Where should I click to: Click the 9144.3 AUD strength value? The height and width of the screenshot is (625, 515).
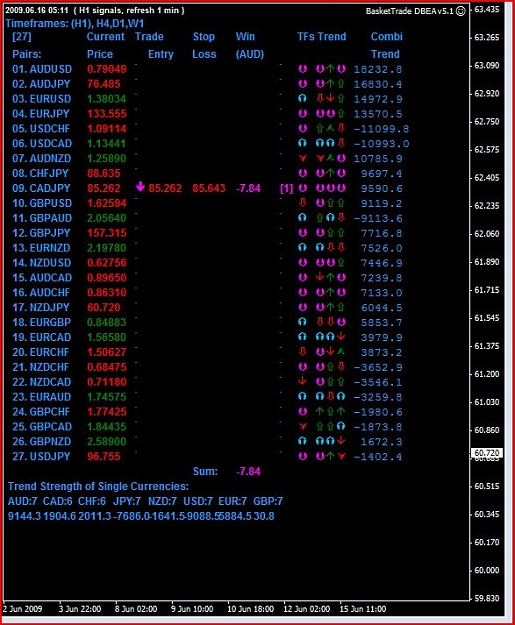[24, 516]
